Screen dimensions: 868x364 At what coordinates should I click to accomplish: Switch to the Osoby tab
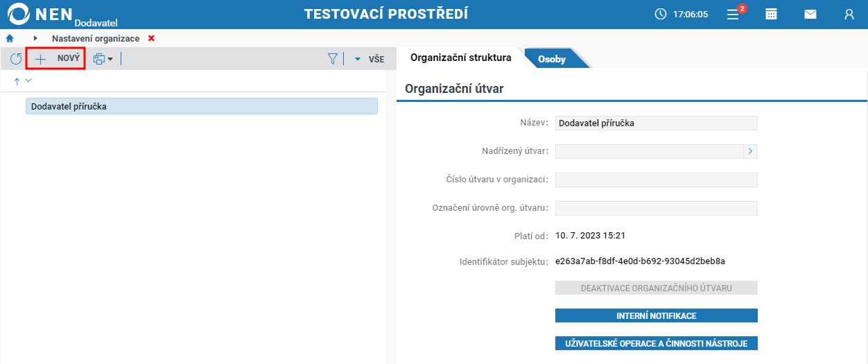pyautogui.click(x=552, y=59)
